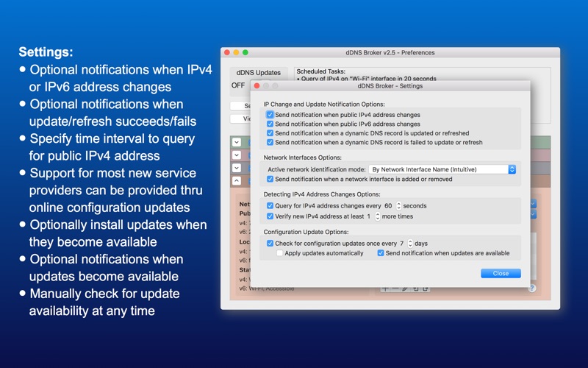Uncheck Check for configuration updates once every
Viewport: 588px width, 368px height.
(270, 244)
